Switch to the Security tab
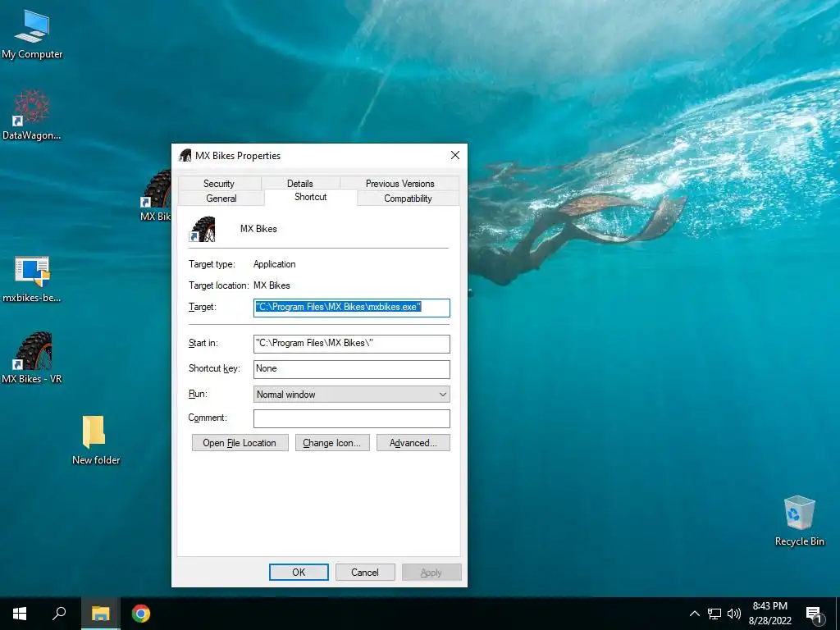 coord(219,183)
